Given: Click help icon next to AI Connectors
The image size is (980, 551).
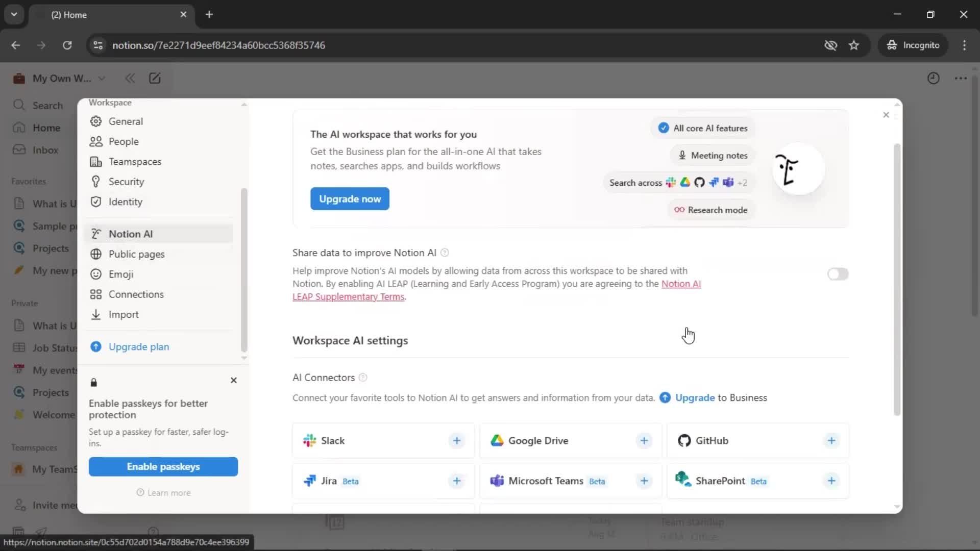Looking at the screenshot, I should click(363, 378).
